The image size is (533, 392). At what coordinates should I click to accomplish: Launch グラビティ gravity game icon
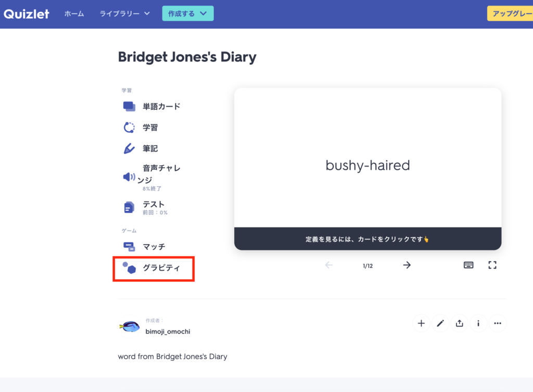[x=129, y=268]
